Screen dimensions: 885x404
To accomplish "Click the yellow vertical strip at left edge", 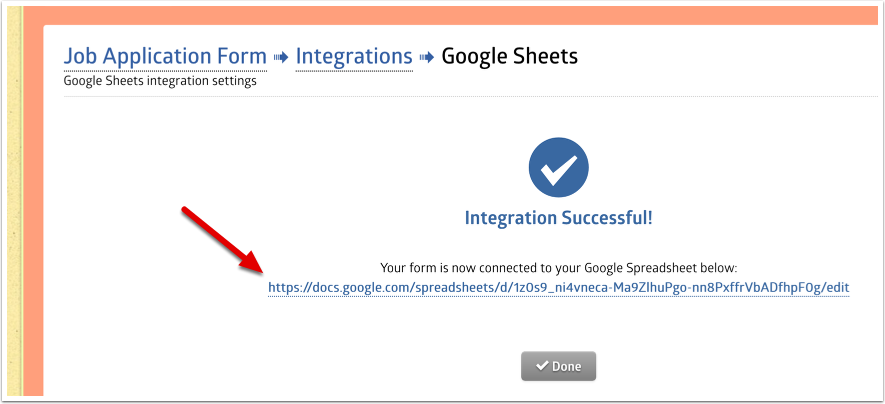I will pos(13,200).
